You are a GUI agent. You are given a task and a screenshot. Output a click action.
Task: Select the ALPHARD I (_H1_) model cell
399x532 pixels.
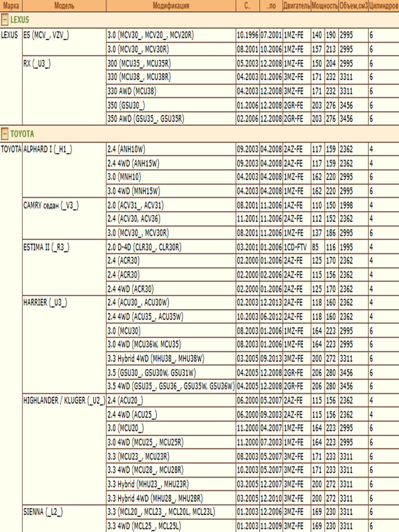[x=48, y=149]
